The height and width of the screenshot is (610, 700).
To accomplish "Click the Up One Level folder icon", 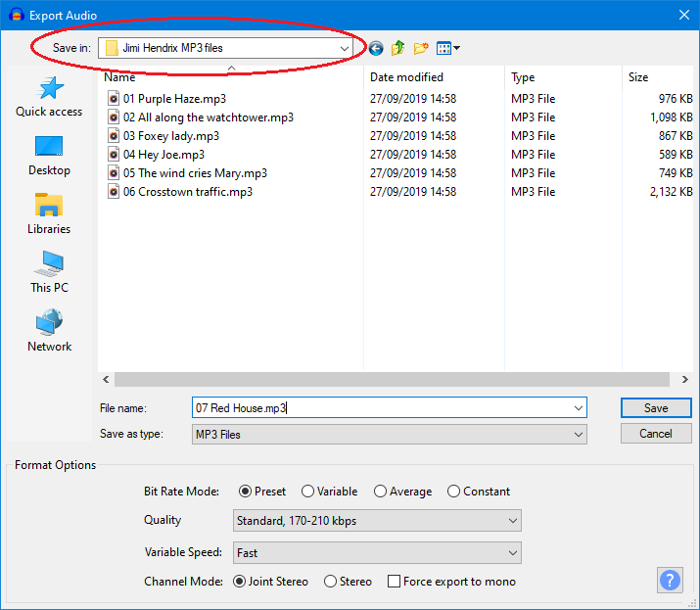I will (x=398, y=48).
